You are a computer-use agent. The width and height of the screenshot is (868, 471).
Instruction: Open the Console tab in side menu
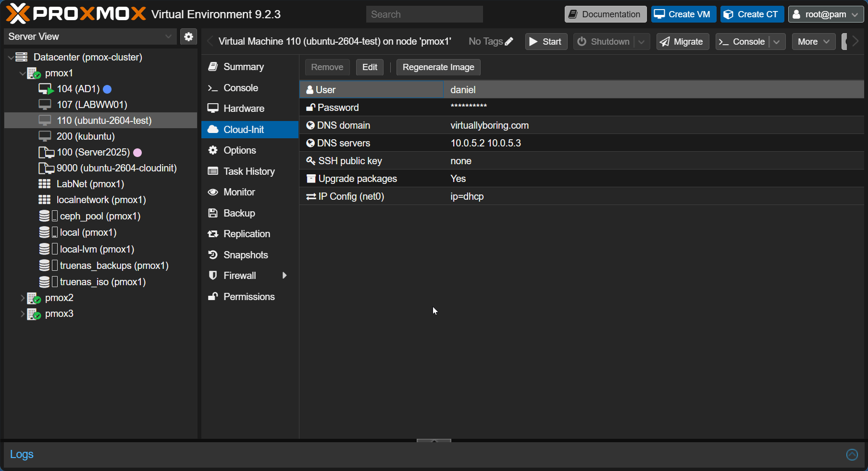tap(250, 88)
